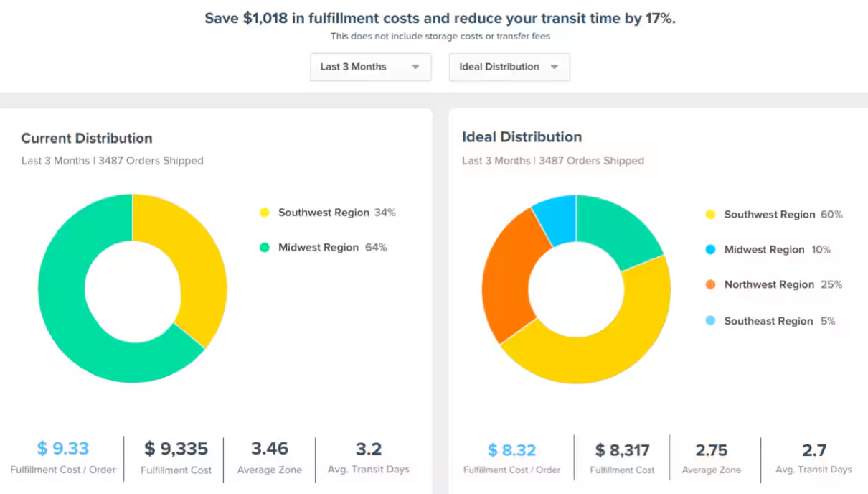Click the Save $1,018 headline text

click(440, 18)
